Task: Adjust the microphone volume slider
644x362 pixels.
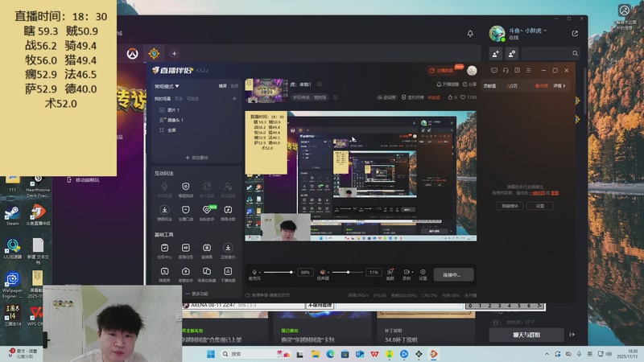Action: [x=279, y=272]
